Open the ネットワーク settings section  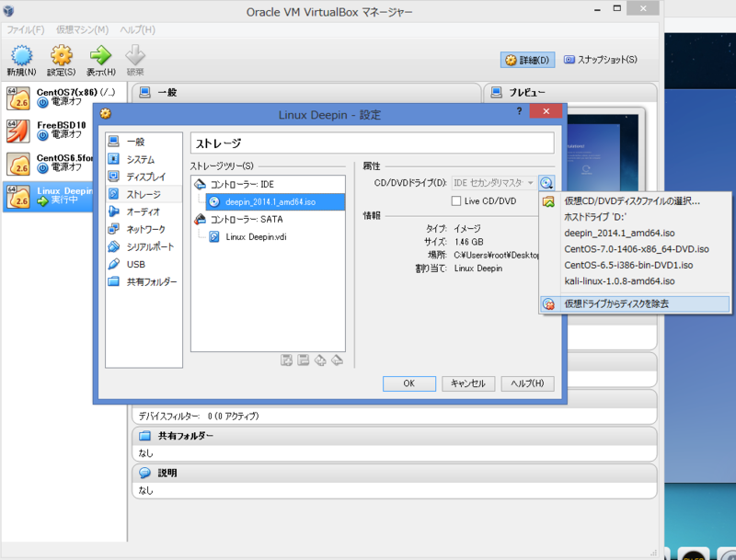[x=145, y=228]
